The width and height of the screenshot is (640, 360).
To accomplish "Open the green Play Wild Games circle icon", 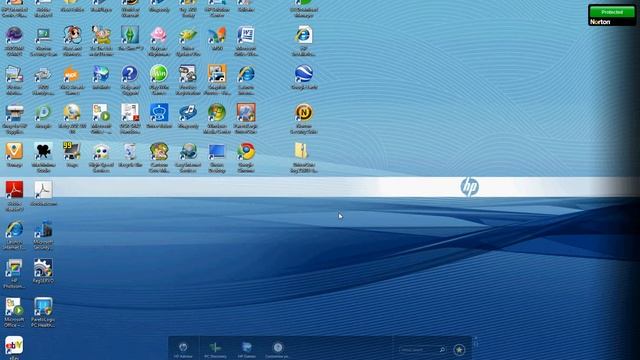I will (159, 74).
